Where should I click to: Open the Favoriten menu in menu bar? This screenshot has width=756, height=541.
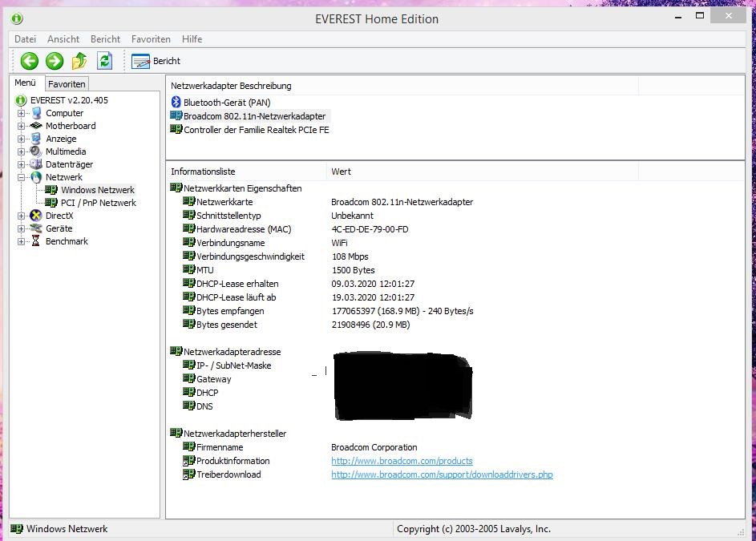[151, 39]
